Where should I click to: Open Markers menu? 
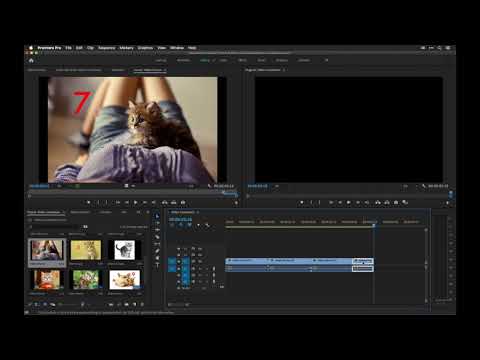[x=126, y=48]
